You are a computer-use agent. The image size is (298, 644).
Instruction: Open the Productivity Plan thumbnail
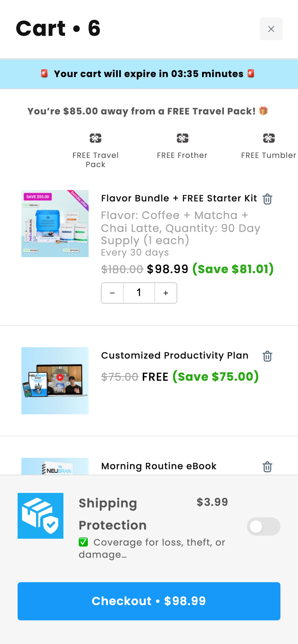pos(55,380)
